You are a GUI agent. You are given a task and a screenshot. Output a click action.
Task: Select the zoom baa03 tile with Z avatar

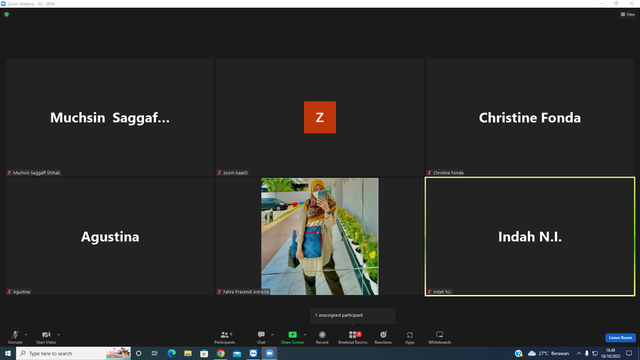coord(320,118)
